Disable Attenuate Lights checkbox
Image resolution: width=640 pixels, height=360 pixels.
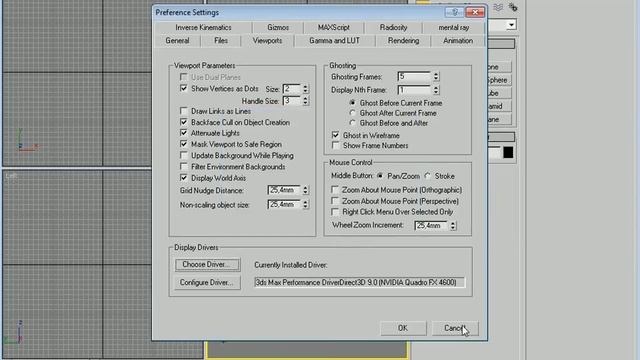184,133
